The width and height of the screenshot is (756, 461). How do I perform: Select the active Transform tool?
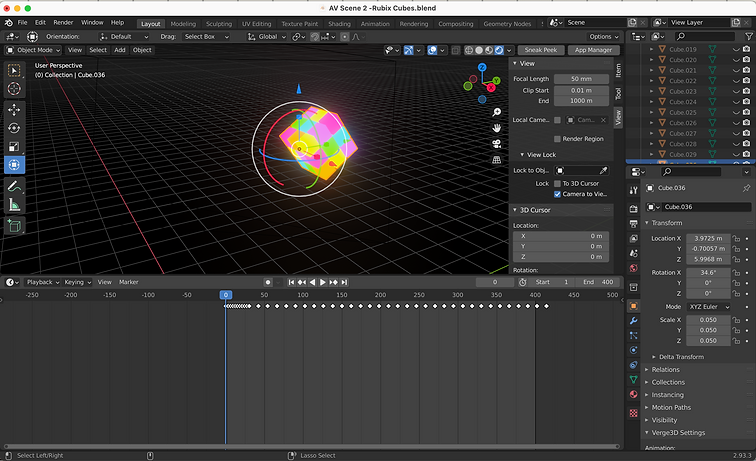14,165
